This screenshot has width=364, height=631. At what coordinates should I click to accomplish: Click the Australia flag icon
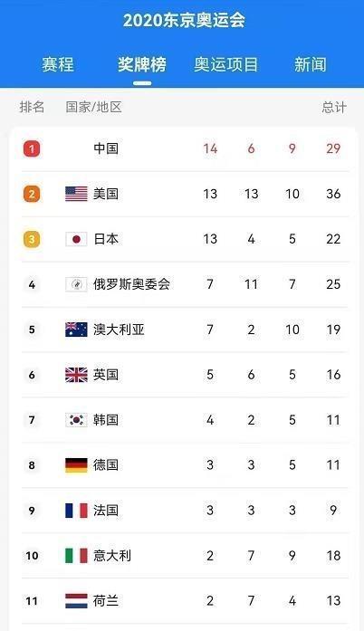tap(76, 330)
